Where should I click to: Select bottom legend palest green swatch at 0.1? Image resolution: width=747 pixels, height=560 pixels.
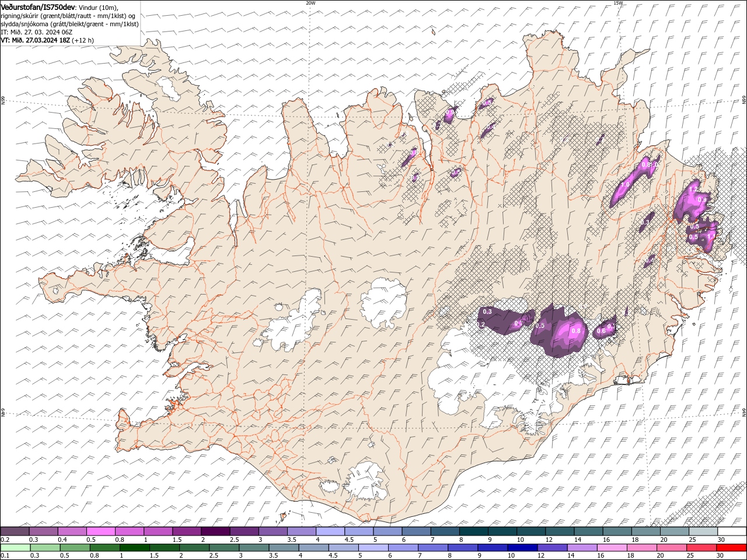pyautogui.click(x=15, y=547)
